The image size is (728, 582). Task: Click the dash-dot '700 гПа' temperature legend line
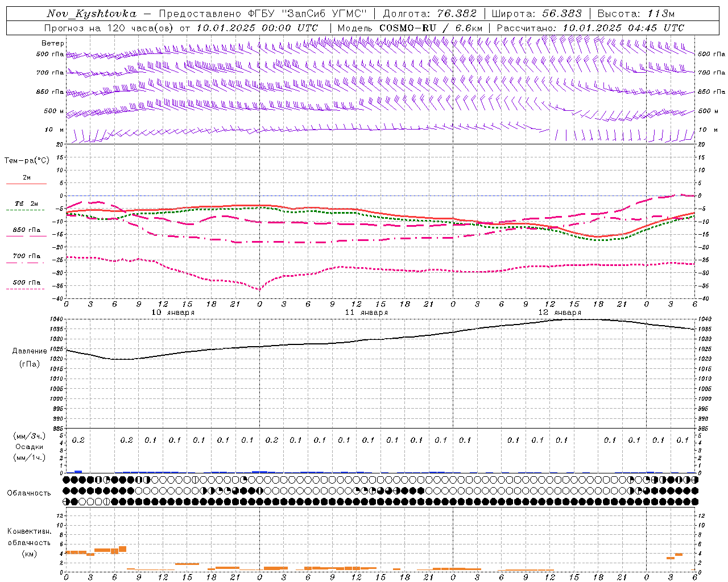tap(26, 263)
